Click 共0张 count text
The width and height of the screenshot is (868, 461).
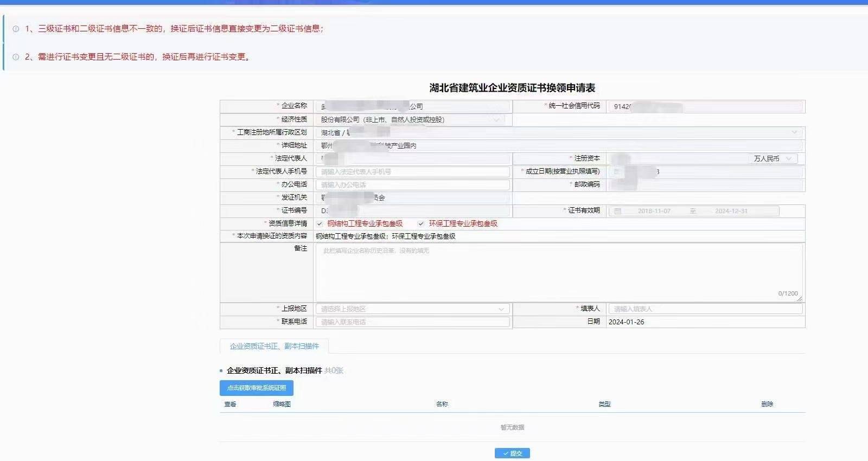(334, 370)
